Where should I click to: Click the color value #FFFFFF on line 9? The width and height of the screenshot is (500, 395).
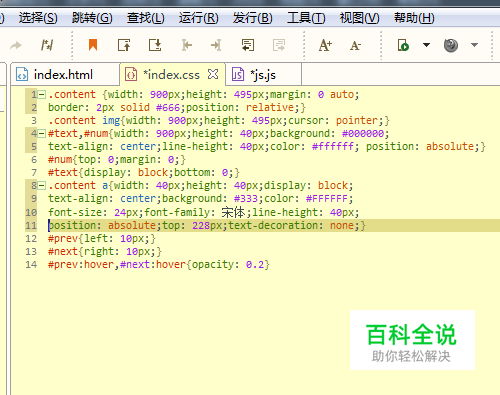click(327, 198)
